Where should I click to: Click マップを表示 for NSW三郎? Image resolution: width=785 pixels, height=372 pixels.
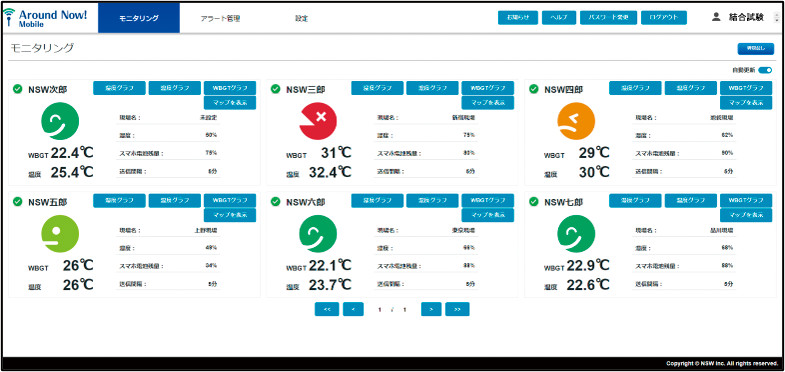pyautogui.click(x=488, y=103)
